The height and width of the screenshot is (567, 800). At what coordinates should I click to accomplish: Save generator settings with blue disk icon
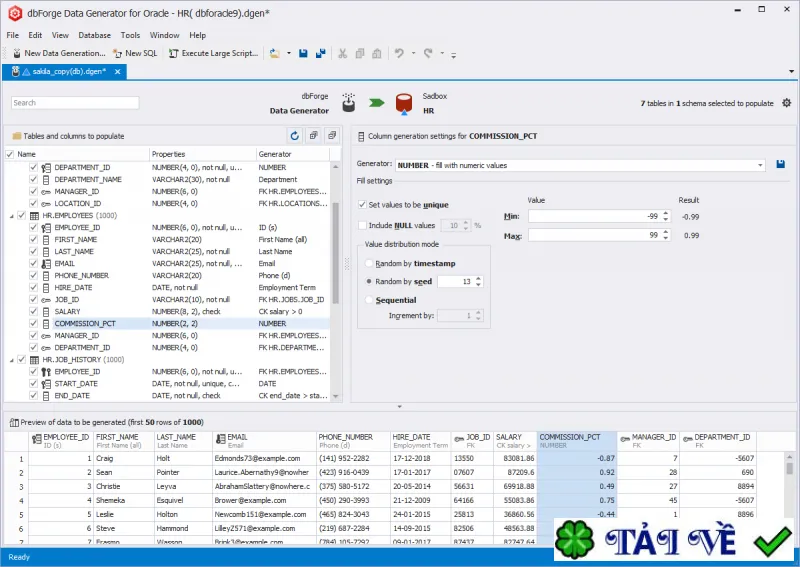[780, 164]
